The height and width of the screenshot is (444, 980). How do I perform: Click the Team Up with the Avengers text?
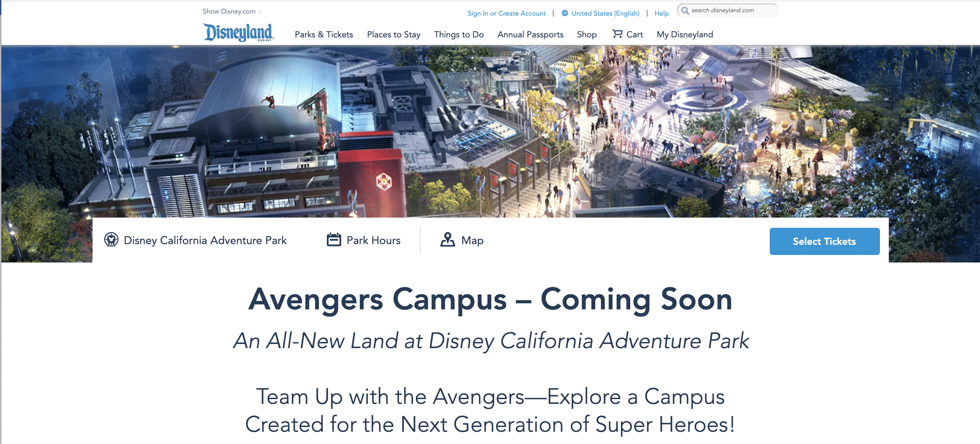coord(490,410)
